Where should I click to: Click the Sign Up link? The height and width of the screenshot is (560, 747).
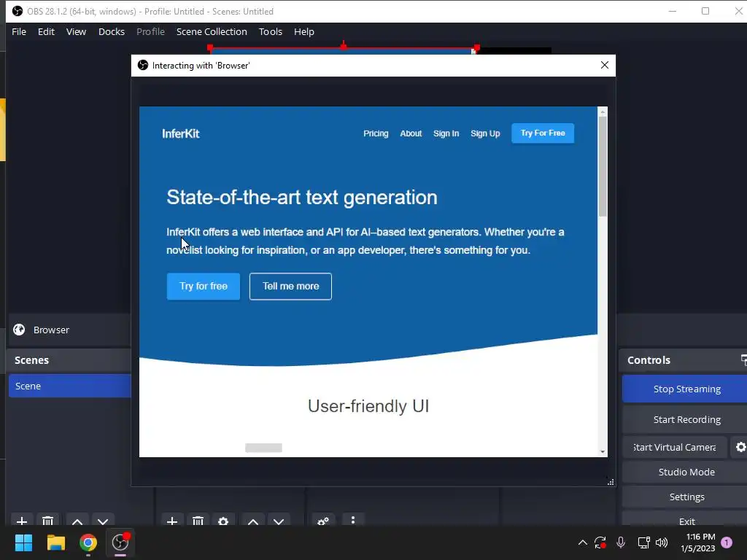(485, 133)
